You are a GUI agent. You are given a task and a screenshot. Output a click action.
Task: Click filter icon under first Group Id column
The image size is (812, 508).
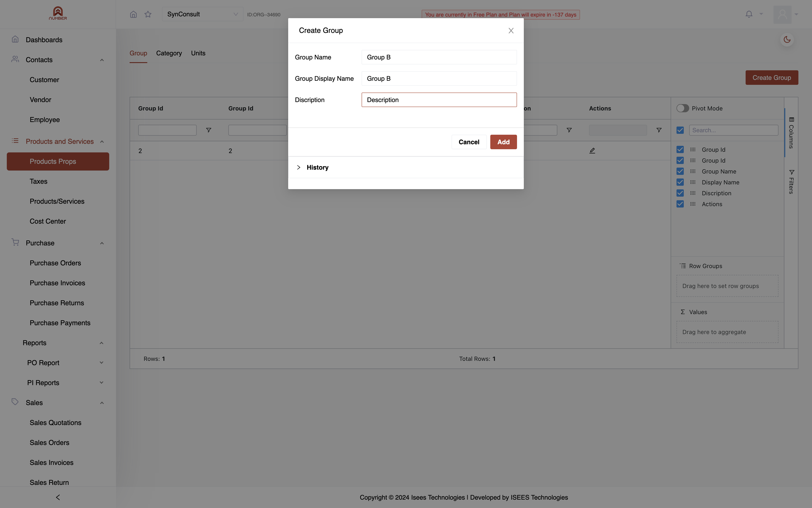[x=208, y=130]
